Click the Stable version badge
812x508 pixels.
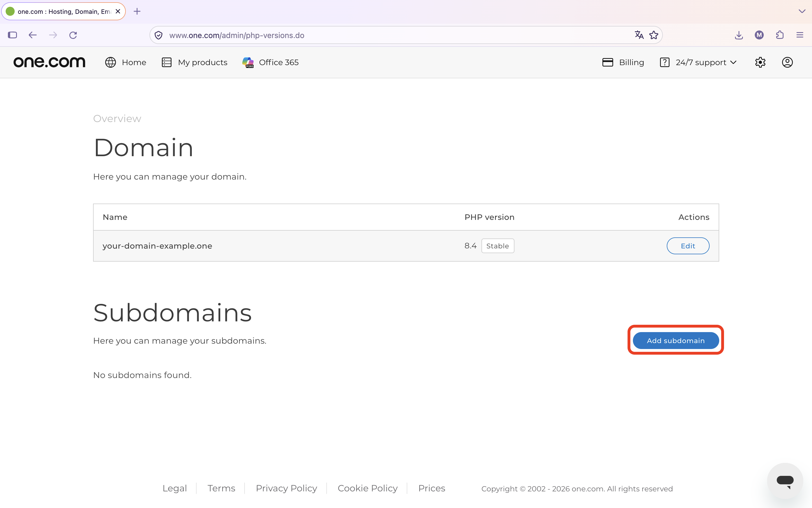point(498,246)
